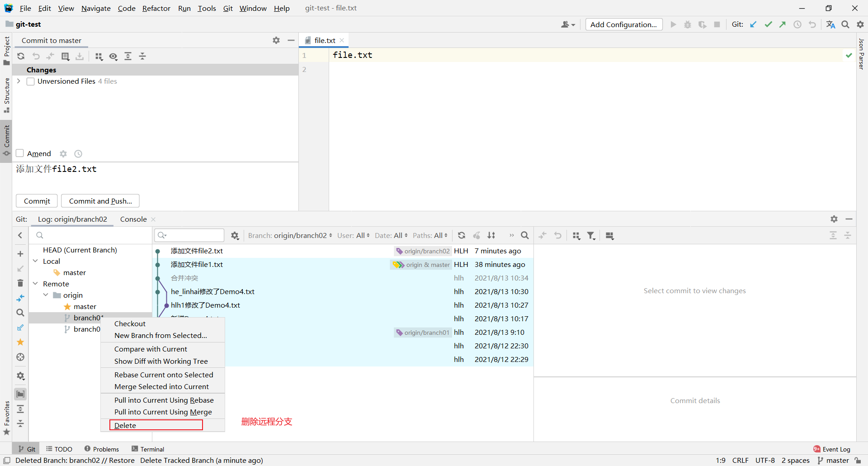Click the star Favorites icon in branch panel
This screenshot has width=868, height=466.
click(x=20, y=342)
